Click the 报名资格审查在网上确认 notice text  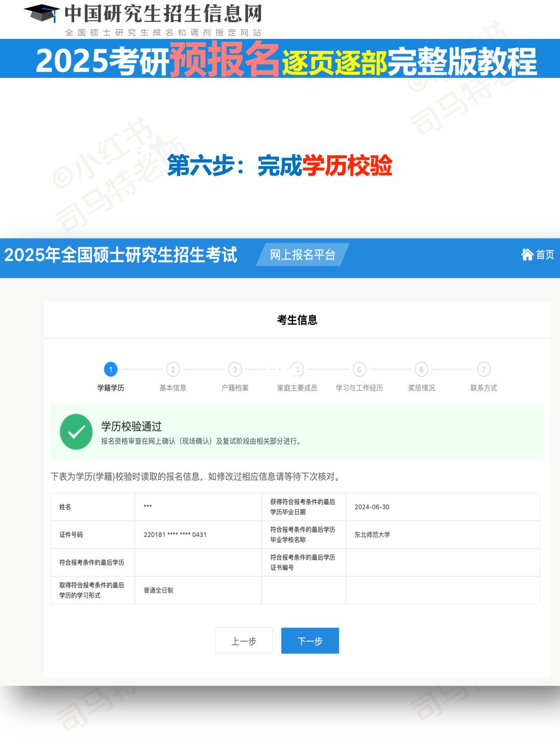tap(201, 441)
